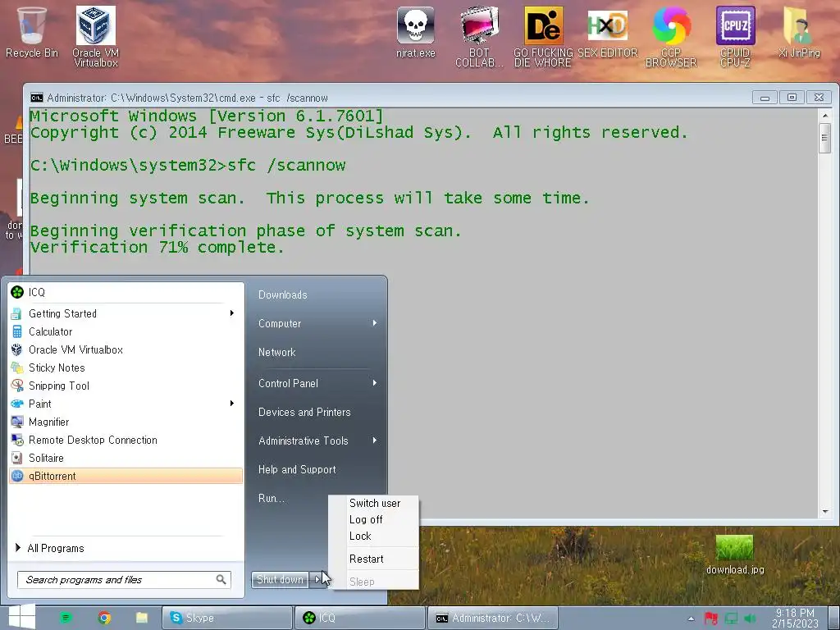Screen dimensions: 840x630
Task: Select the njrat.exe skull icon
Action: [416, 32]
